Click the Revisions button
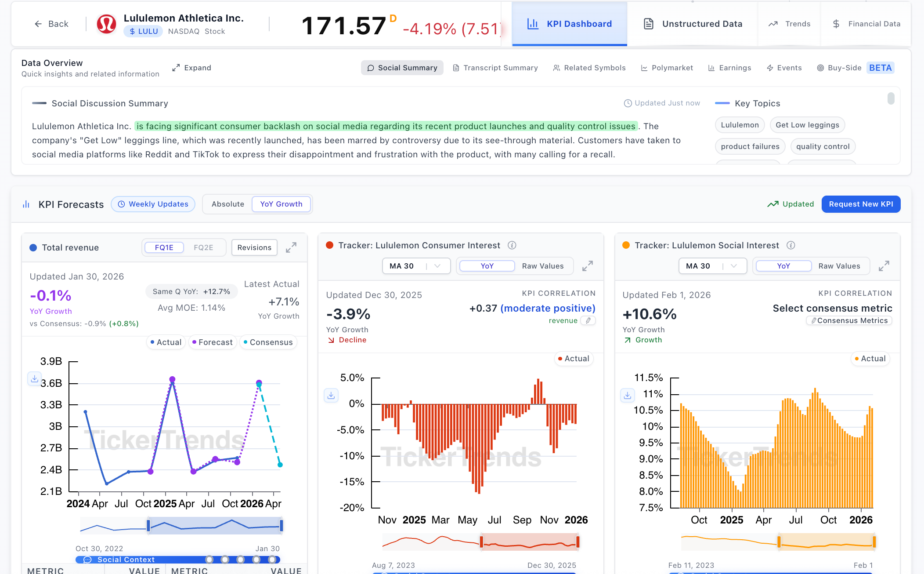 click(254, 247)
